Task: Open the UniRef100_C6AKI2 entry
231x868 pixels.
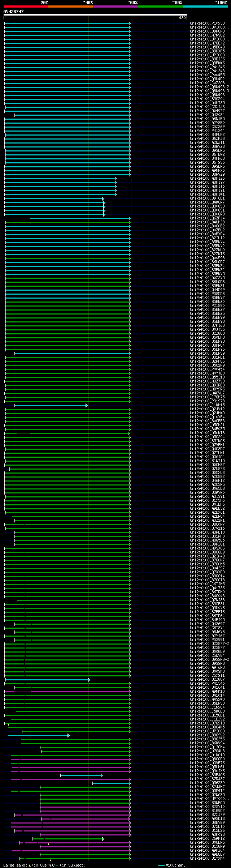Action: [207, 839]
